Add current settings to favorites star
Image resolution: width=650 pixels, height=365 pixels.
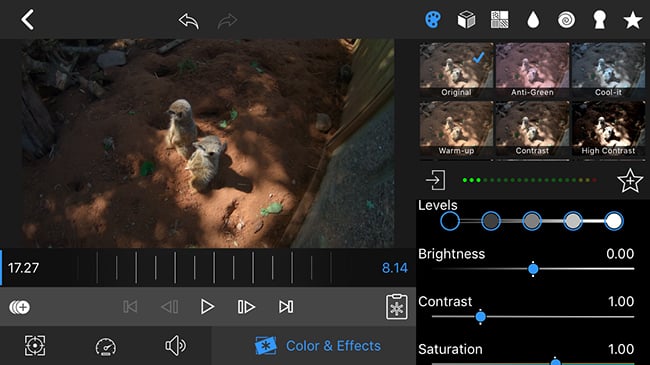(630, 180)
